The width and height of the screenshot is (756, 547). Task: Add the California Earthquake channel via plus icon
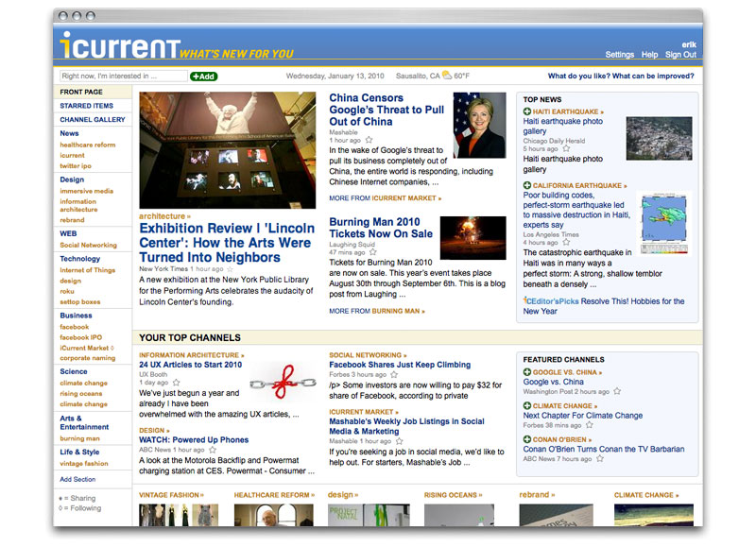[x=527, y=186]
